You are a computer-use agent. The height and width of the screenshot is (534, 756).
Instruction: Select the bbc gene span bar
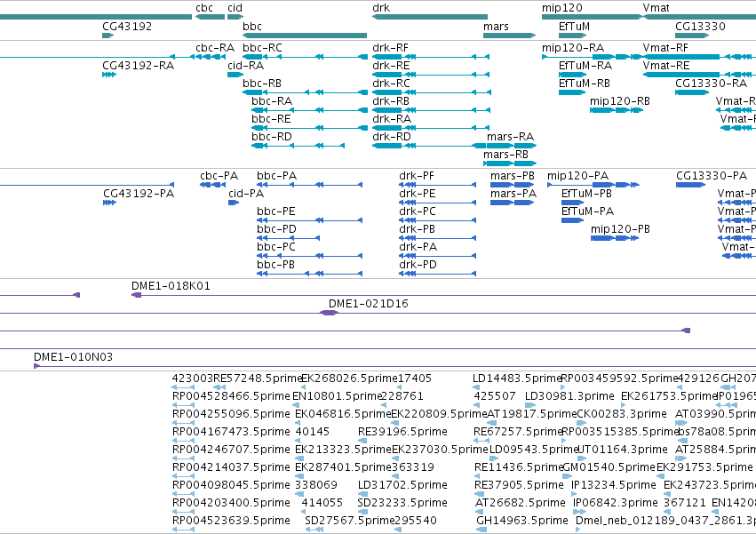pos(305,36)
